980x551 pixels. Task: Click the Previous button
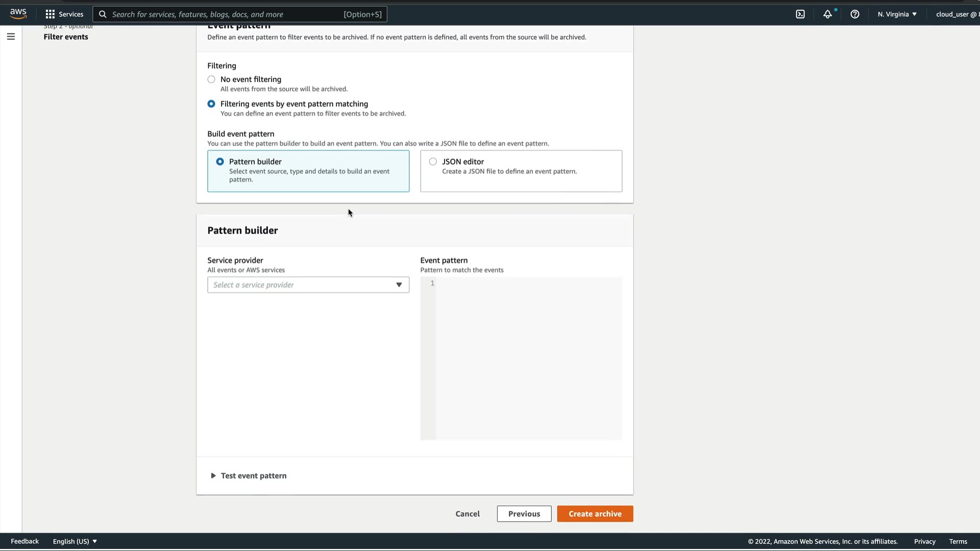coord(524,514)
